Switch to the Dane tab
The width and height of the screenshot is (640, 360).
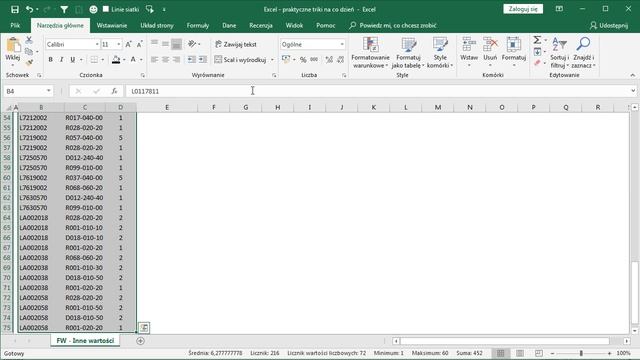coord(229,25)
